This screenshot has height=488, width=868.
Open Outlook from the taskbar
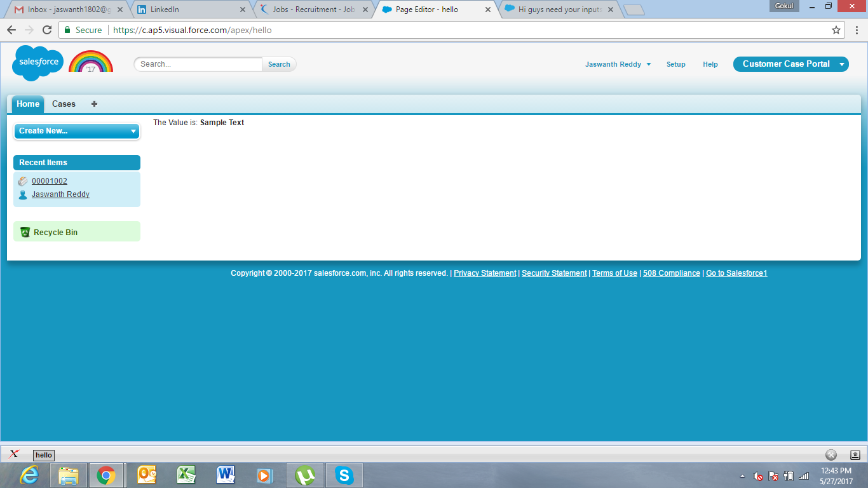(147, 475)
